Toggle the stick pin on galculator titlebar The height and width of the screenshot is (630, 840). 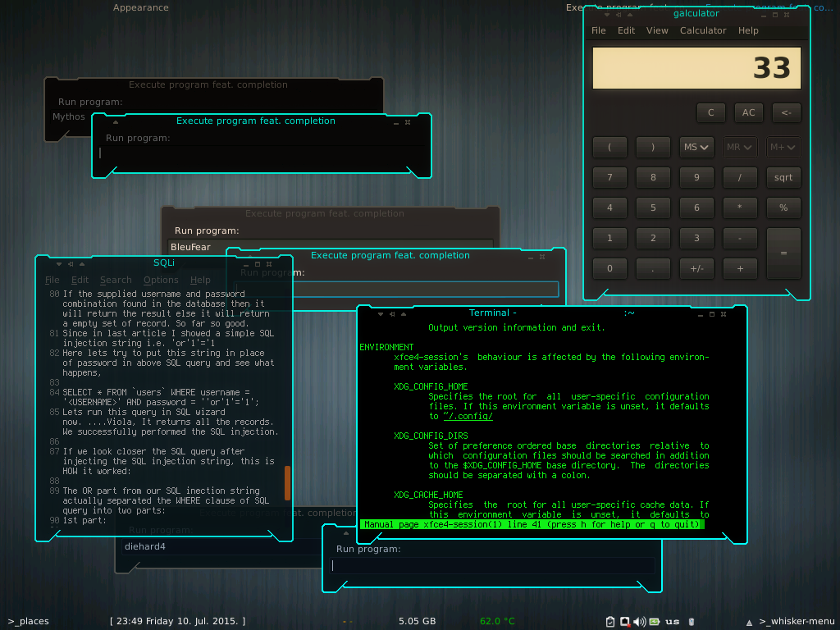pos(619,15)
